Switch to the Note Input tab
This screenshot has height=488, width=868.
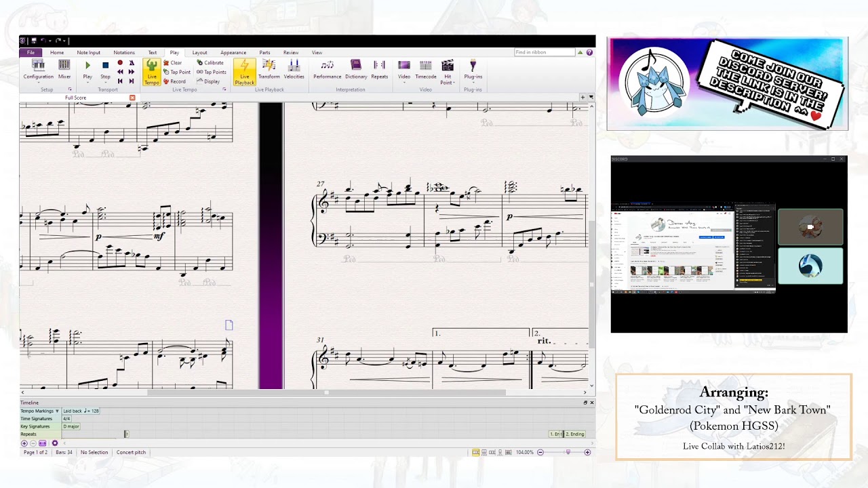tap(88, 52)
